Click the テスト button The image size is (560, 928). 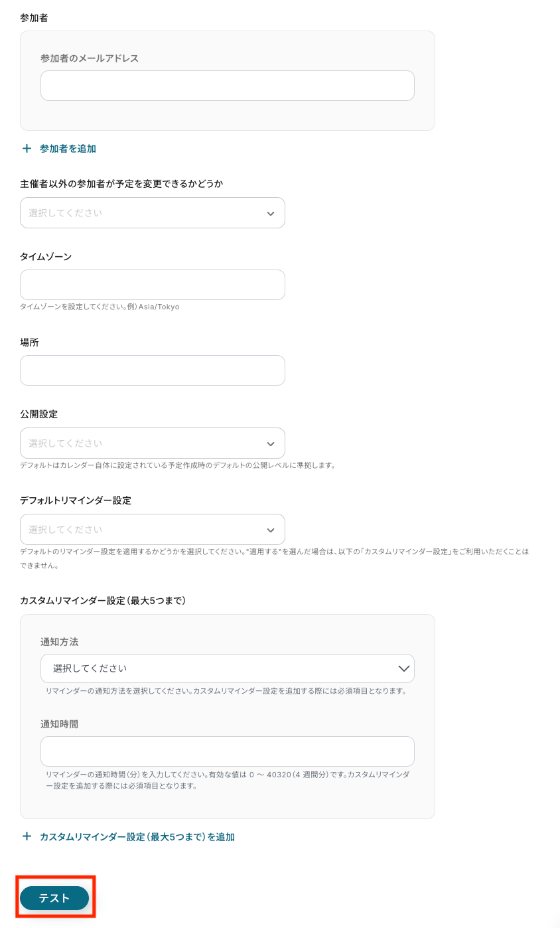tap(54, 898)
